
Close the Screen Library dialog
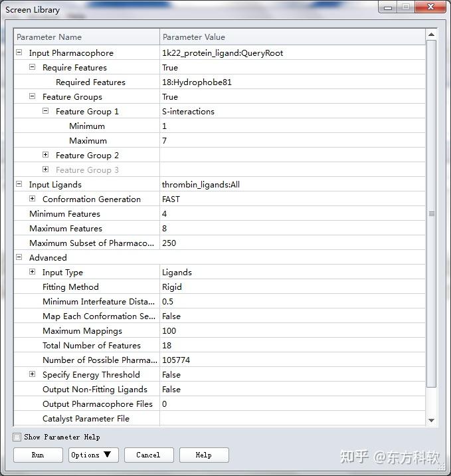(430, 7)
